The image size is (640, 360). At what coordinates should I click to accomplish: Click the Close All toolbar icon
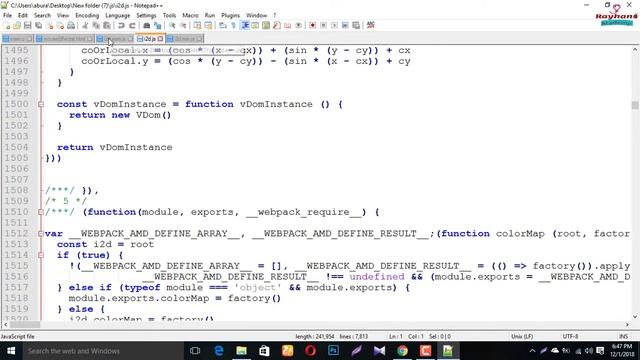(60, 25)
